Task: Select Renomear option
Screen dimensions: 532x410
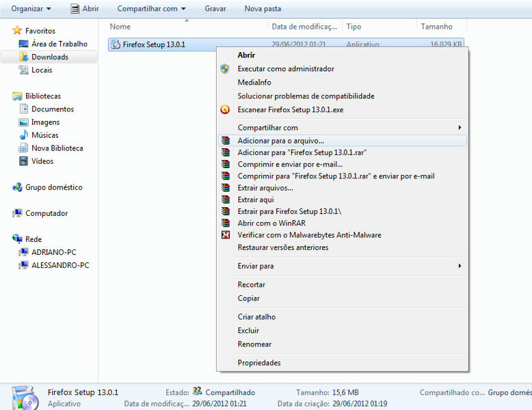Action: coord(343,344)
